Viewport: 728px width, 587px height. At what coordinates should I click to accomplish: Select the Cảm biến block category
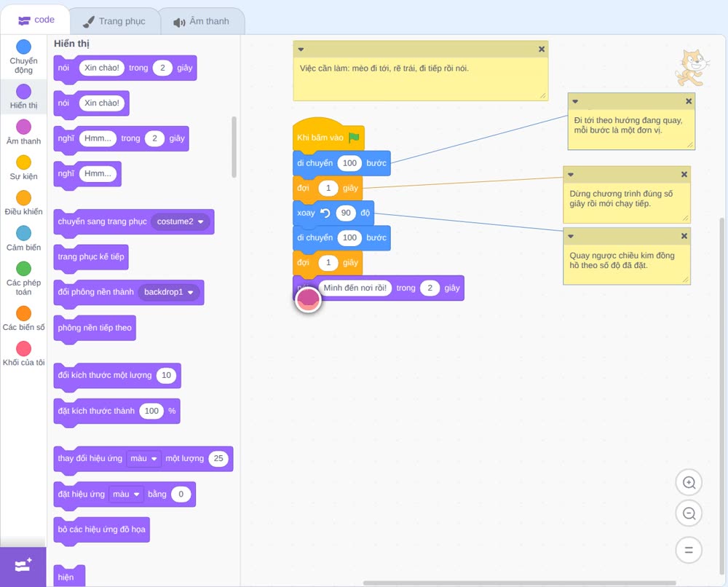coord(23,238)
